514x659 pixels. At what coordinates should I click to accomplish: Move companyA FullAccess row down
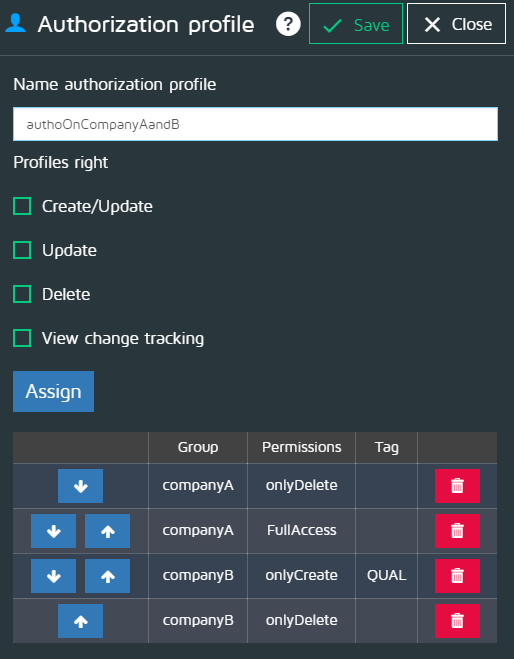coord(53,531)
